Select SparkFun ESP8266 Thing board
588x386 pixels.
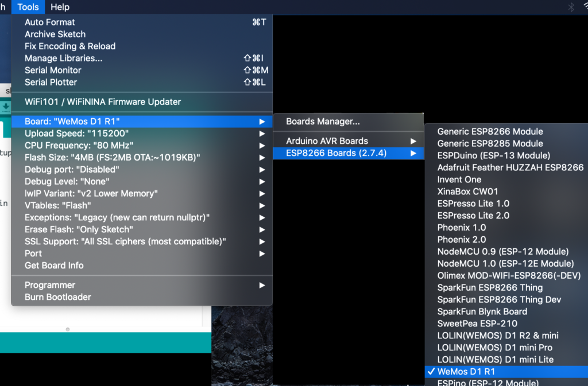pos(506,287)
